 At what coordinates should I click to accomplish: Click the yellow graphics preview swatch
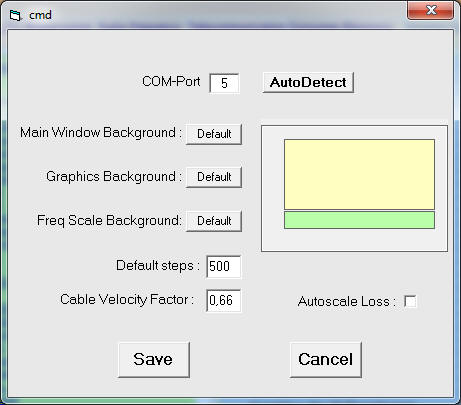(359, 174)
